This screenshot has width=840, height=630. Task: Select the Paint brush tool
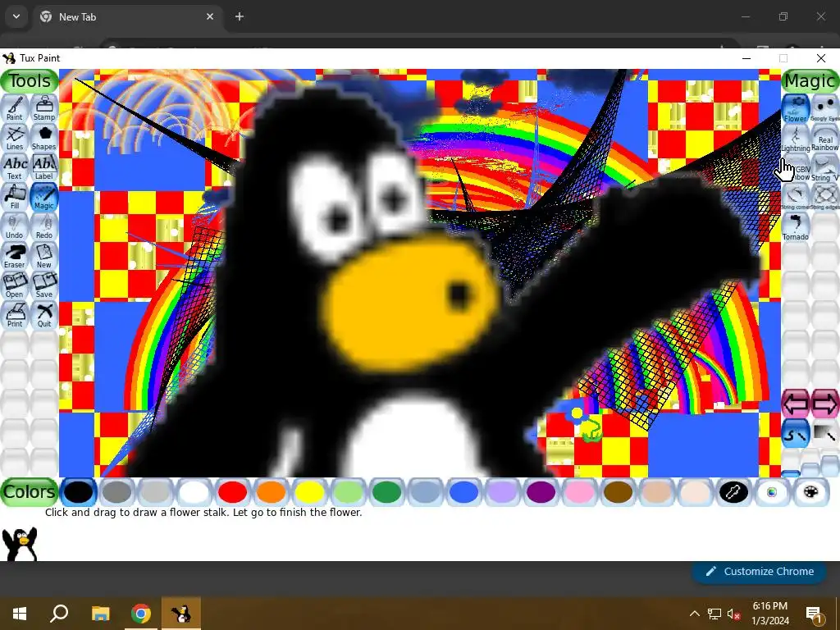point(15,109)
